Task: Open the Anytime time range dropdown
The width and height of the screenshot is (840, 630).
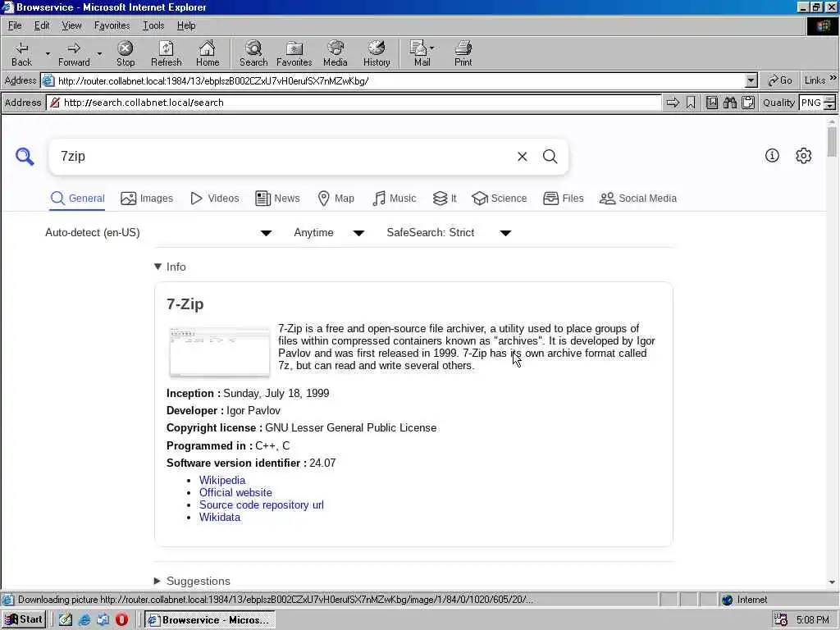Action: click(x=329, y=232)
